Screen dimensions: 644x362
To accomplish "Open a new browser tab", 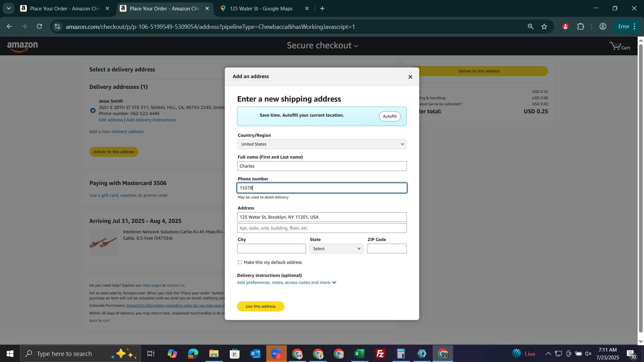I will [x=322, y=9].
